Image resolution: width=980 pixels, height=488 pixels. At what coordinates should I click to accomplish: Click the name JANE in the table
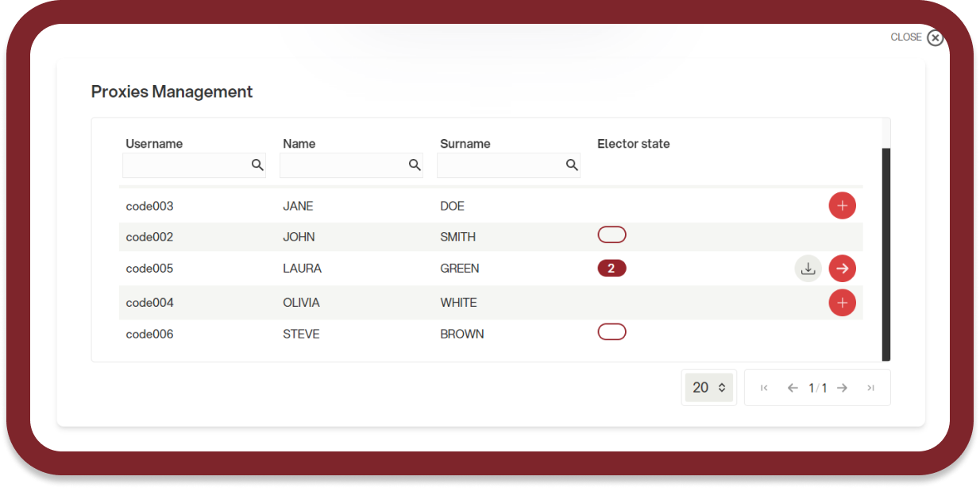point(298,206)
